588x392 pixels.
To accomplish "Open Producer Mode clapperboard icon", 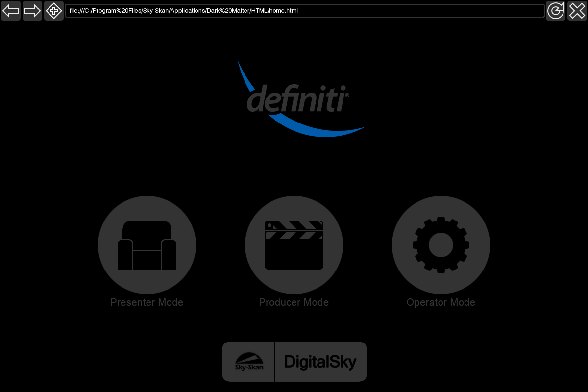I will click(294, 245).
